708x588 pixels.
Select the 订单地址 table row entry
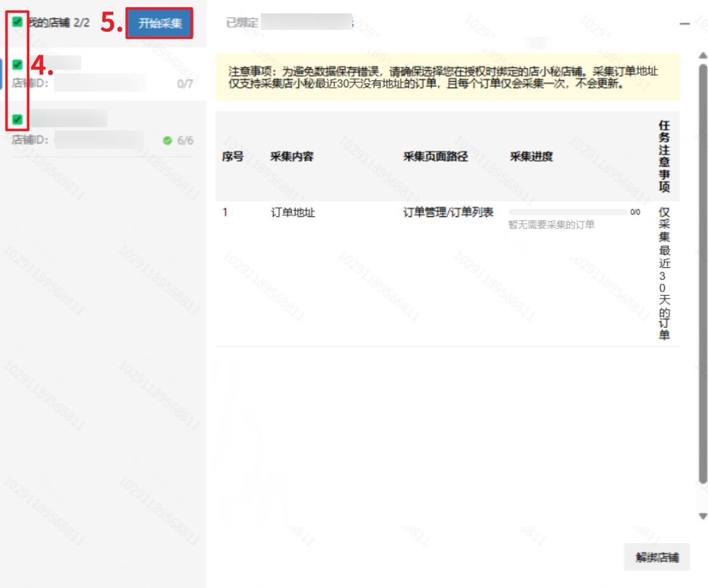click(x=293, y=213)
